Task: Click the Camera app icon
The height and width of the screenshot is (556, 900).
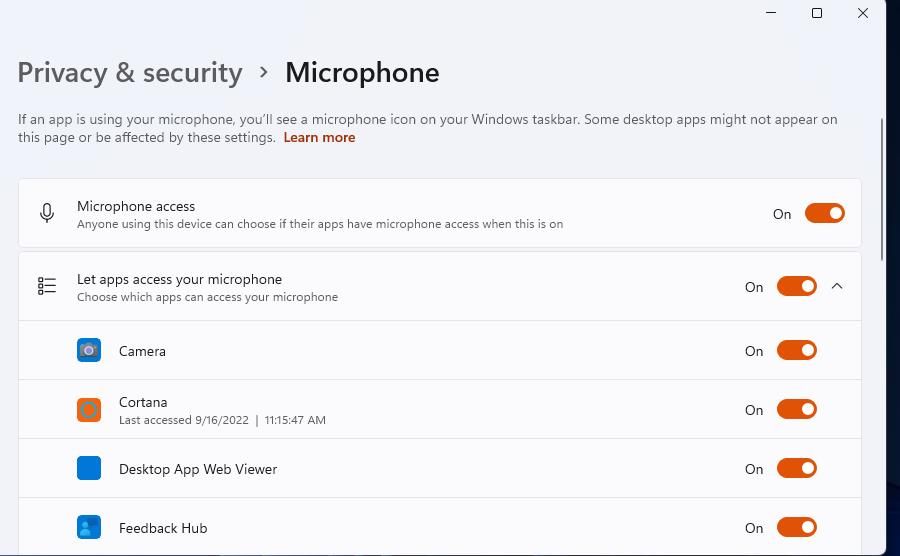Action: click(89, 350)
